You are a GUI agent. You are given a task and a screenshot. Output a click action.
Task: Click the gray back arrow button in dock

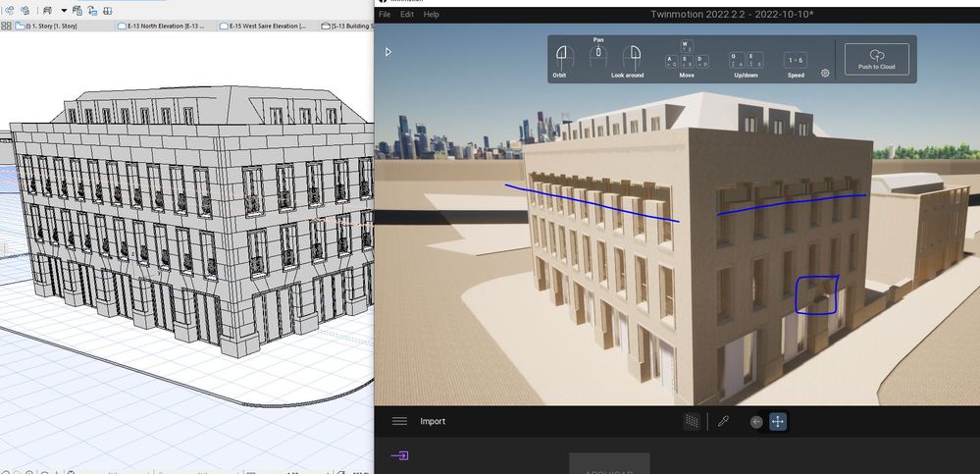click(x=756, y=422)
